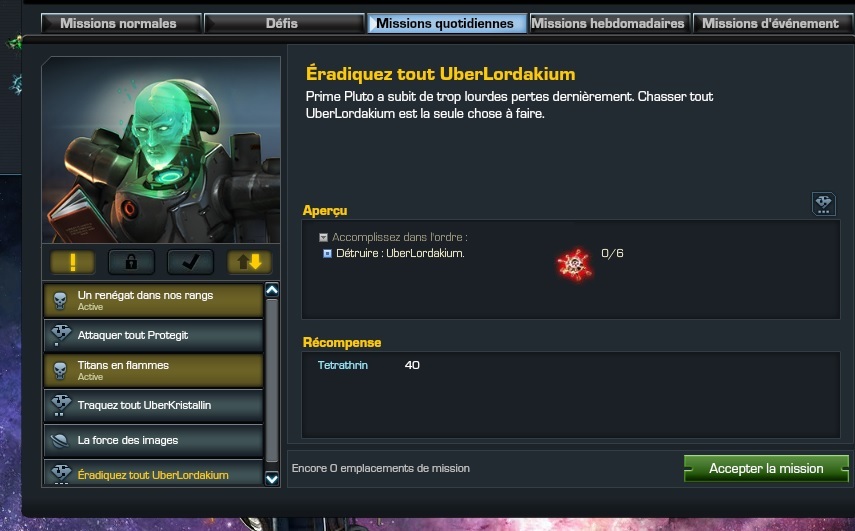Toggle the checkmark completed-missions filter
This screenshot has height=531, width=855.
[x=190, y=262]
